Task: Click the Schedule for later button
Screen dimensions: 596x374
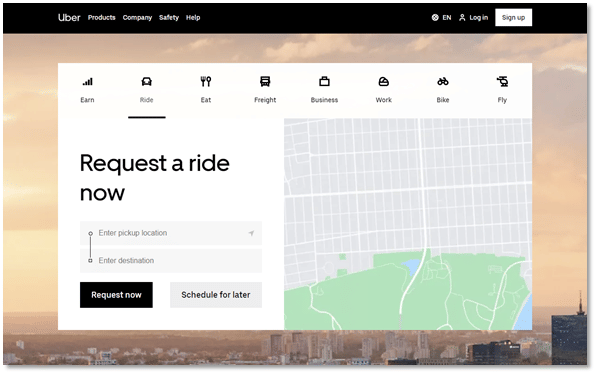Action: click(x=216, y=295)
